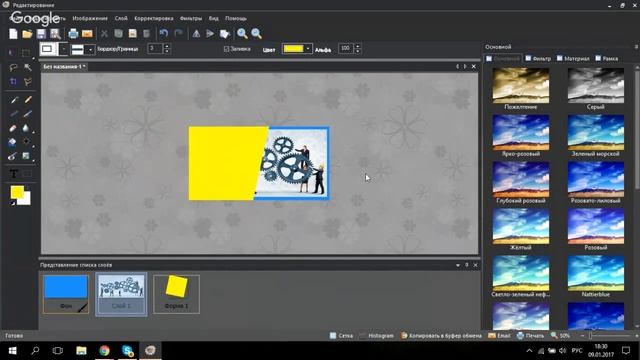The image size is (640, 360).
Task: Open the Изображение menu
Action: (x=90, y=18)
